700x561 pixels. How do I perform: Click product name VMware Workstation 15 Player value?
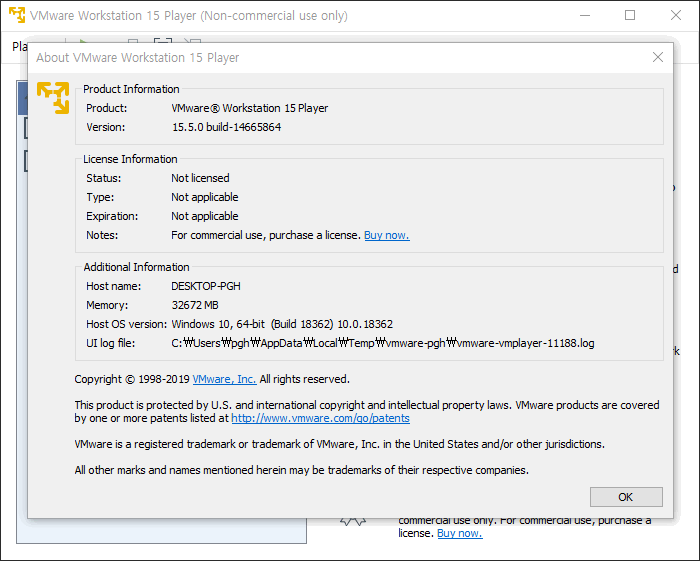[x=250, y=108]
